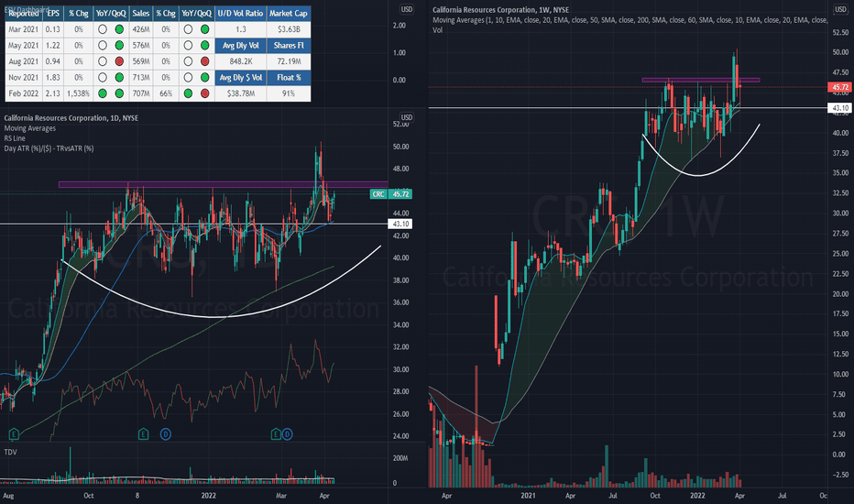Screen dimensions: 854x504
Task: Click the 2022 label on daily time axis
Action: pyautogui.click(x=209, y=495)
